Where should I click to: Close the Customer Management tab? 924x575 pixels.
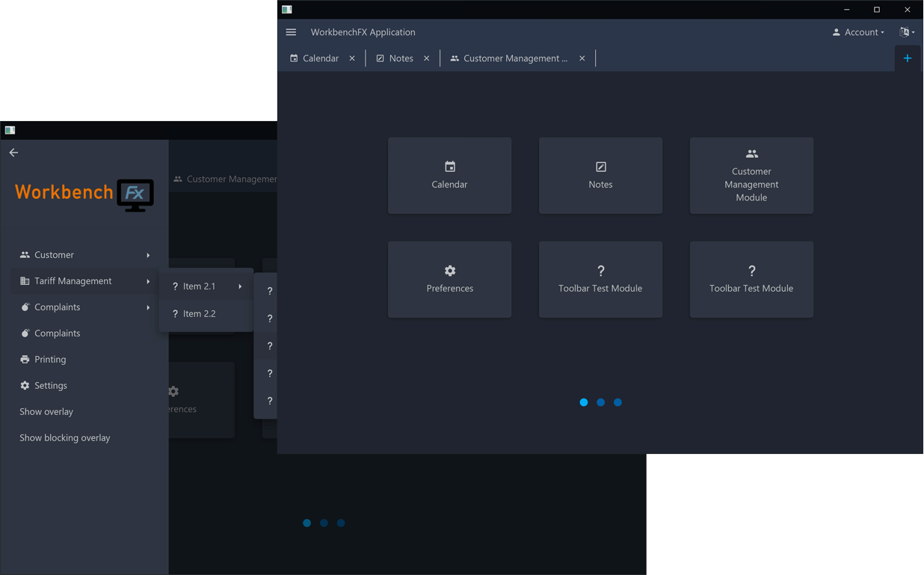tap(582, 58)
